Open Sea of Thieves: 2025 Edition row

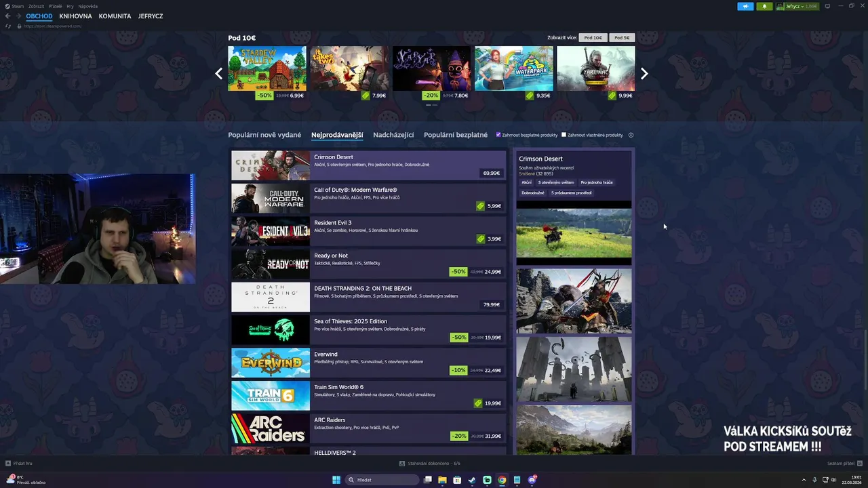click(368, 330)
